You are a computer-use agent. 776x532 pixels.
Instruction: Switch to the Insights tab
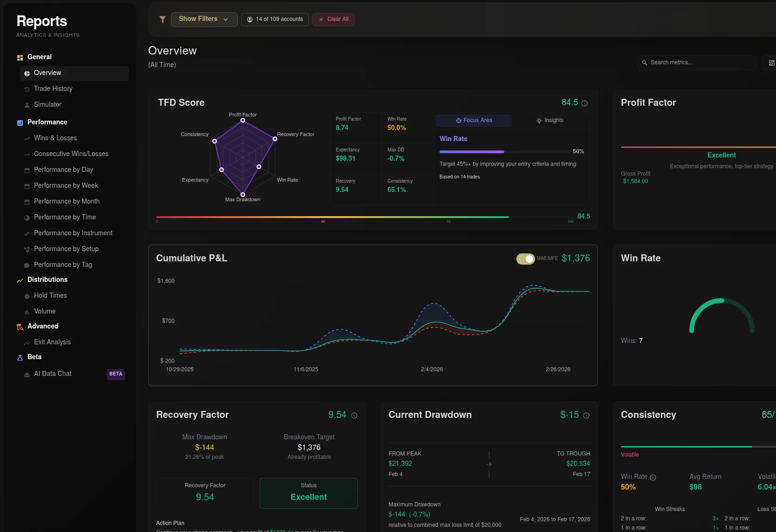(550, 120)
